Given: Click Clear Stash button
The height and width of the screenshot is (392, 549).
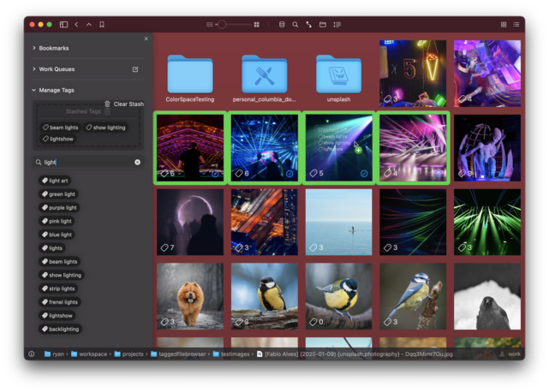Looking at the screenshot, I should [x=124, y=104].
